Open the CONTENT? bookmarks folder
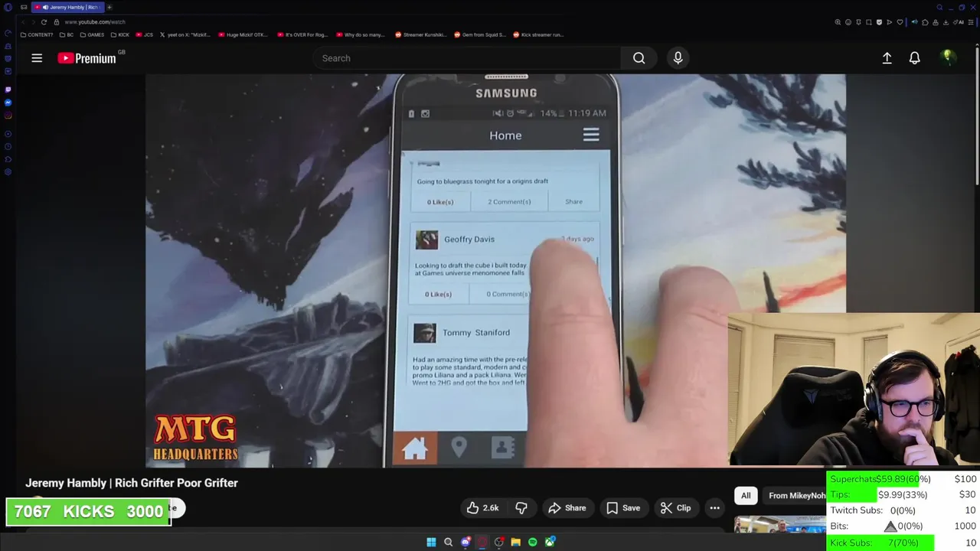The height and width of the screenshot is (551, 980). point(38,34)
